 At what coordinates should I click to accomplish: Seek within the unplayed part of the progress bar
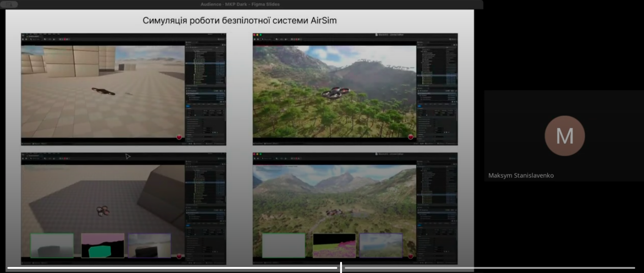tap(489, 268)
